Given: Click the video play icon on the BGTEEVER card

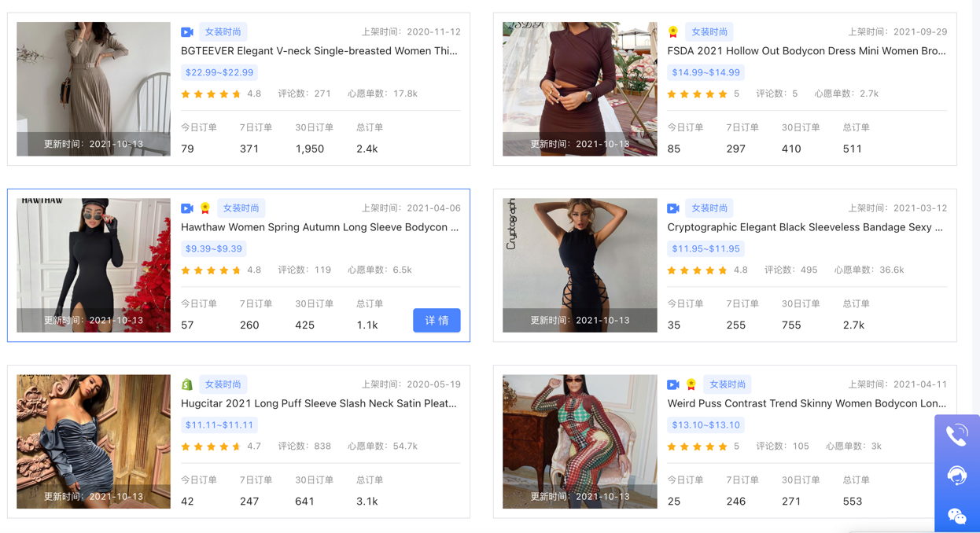Looking at the screenshot, I should pos(187,31).
